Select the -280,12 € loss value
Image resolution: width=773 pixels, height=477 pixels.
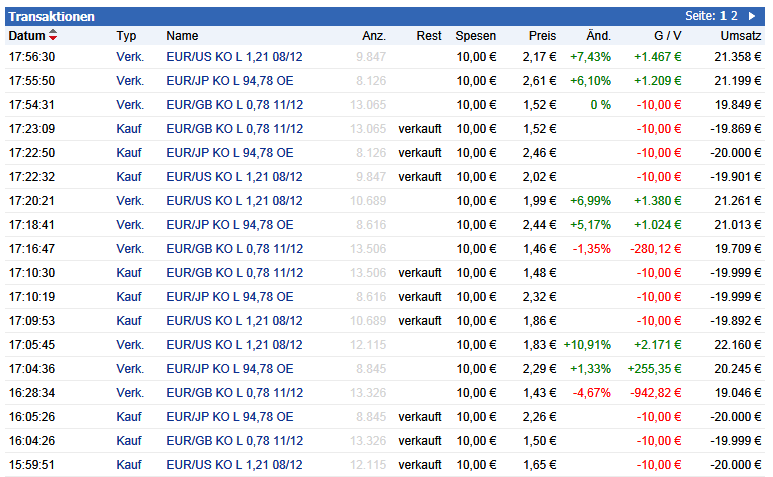[x=656, y=249]
